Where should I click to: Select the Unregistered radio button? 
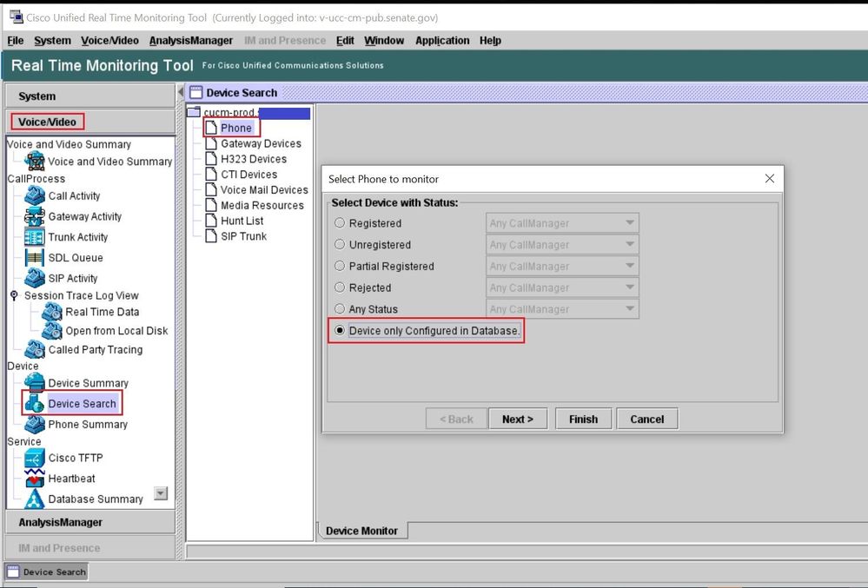tap(340, 244)
